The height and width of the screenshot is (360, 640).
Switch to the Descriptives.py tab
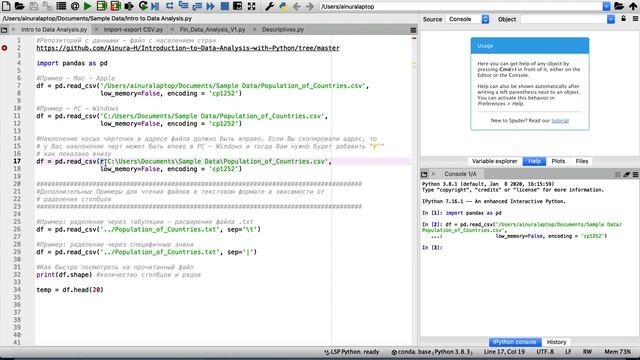[283, 30]
